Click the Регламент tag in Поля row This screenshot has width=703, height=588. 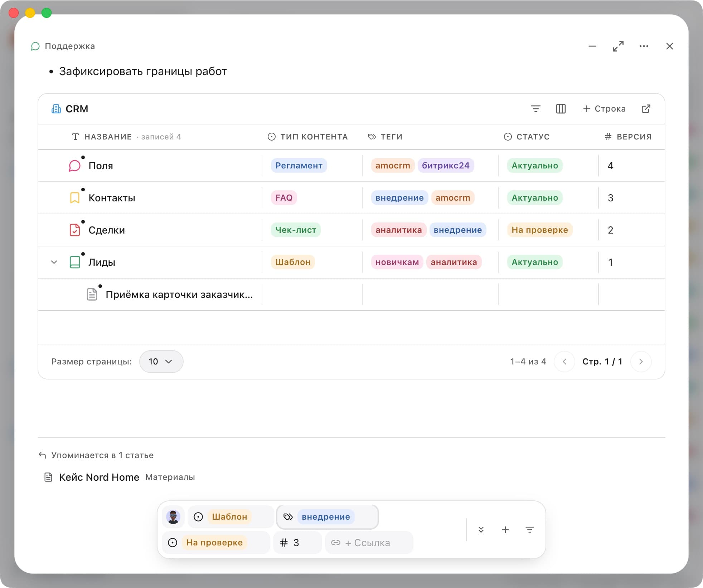[299, 166]
